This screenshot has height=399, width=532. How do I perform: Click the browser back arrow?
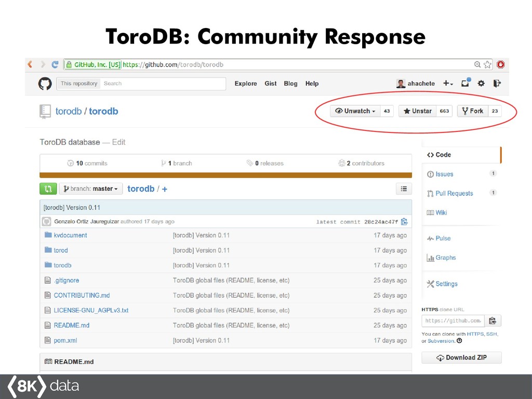30,64
